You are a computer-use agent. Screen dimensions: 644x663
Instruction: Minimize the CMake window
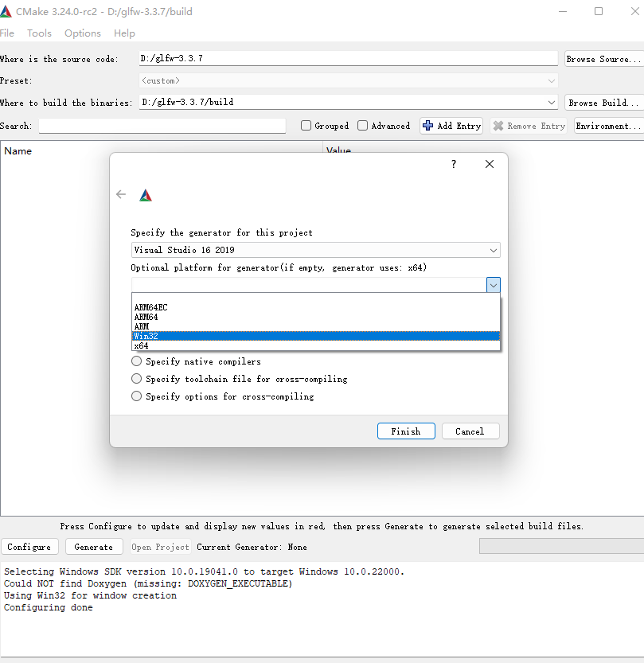[x=562, y=11]
